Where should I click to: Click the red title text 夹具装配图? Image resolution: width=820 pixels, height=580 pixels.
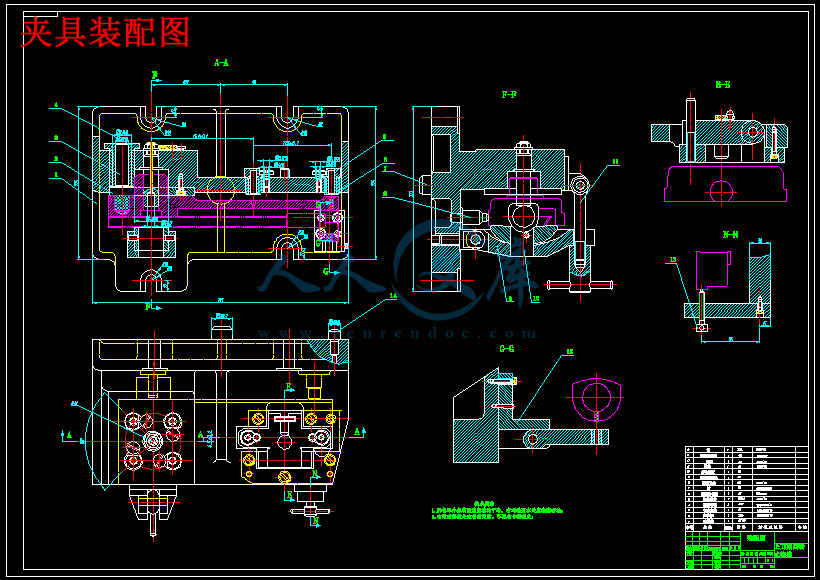pos(105,32)
